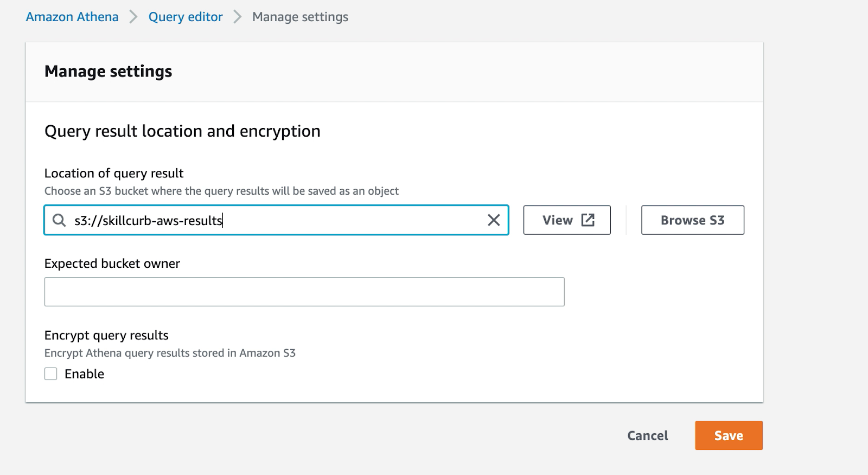Screen dimensions: 868x475
Task: Click the chevron after Query editor breadcrumb
Action: [x=238, y=17]
